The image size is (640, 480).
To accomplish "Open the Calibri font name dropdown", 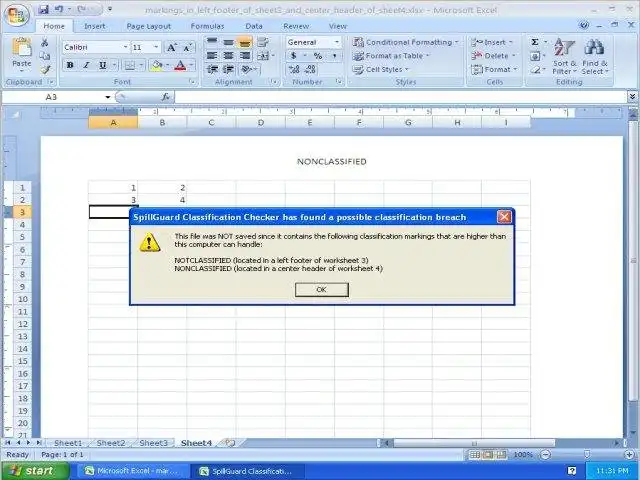I will 125,47.
